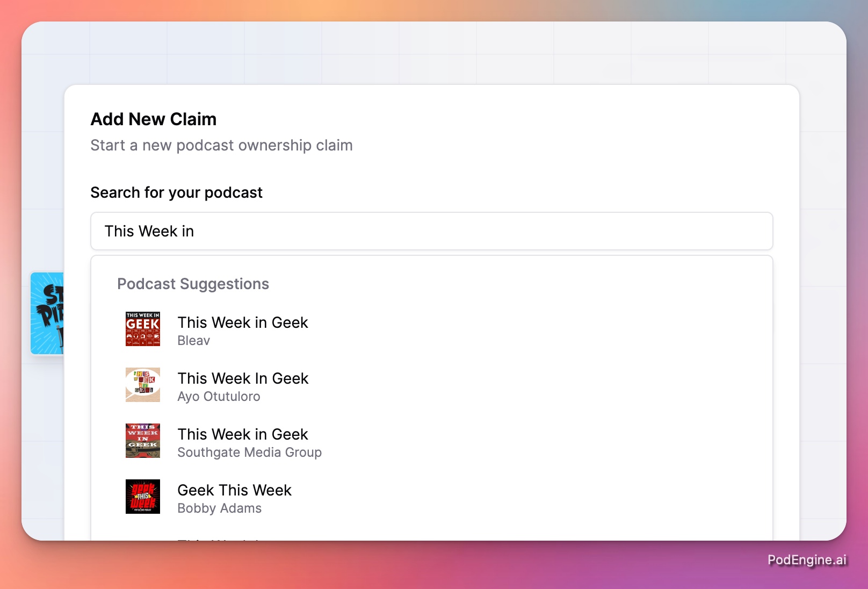868x589 pixels.
Task: Click the Southgate Media Group podcast artwork
Action: point(143,441)
